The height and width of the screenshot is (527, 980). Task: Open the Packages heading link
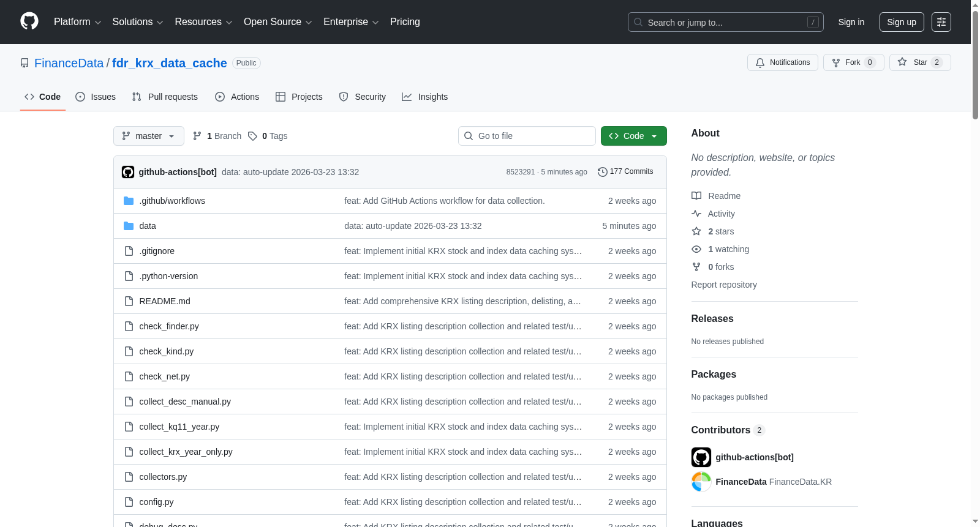pos(714,375)
